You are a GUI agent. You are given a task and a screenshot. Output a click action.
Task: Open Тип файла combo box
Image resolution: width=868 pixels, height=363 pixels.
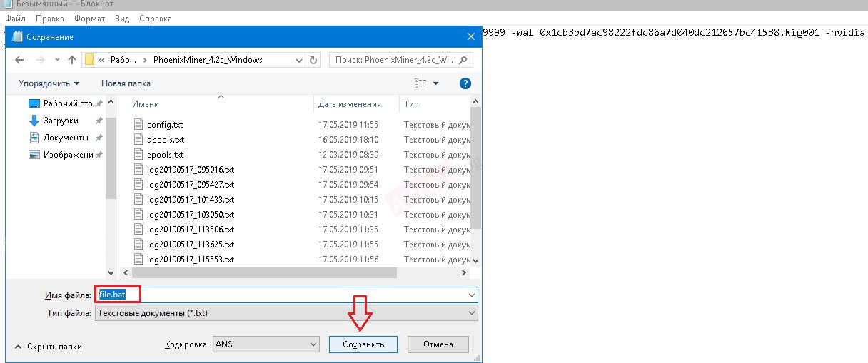coord(286,313)
